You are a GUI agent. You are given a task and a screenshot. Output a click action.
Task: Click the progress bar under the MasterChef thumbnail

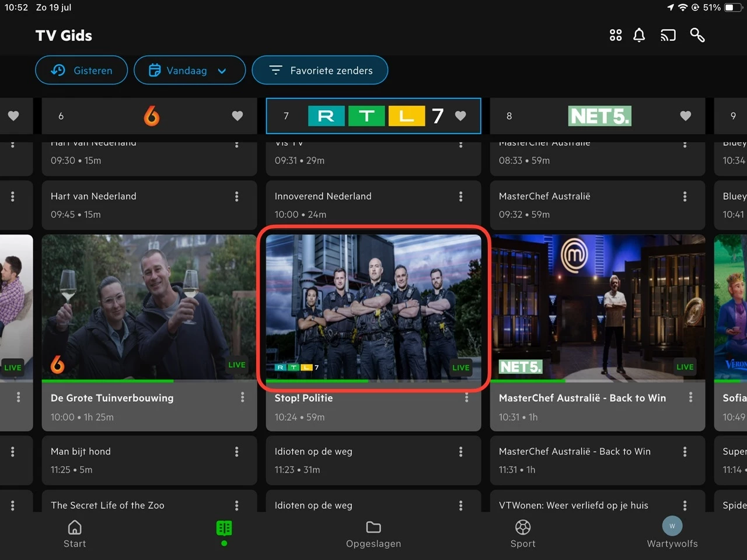(598, 381)
